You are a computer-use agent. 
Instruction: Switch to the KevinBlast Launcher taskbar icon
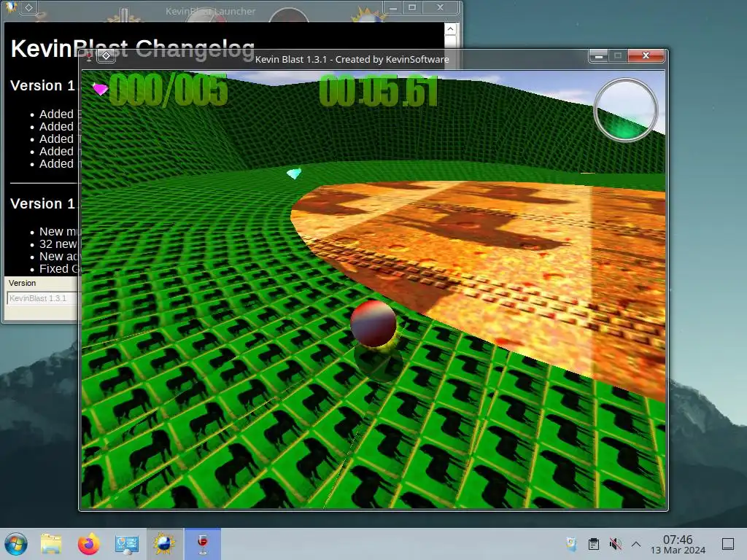[164, 544]
